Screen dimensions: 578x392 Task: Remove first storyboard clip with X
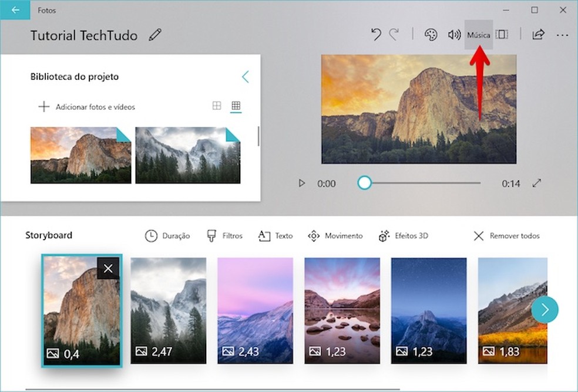[x=108, y=268]
